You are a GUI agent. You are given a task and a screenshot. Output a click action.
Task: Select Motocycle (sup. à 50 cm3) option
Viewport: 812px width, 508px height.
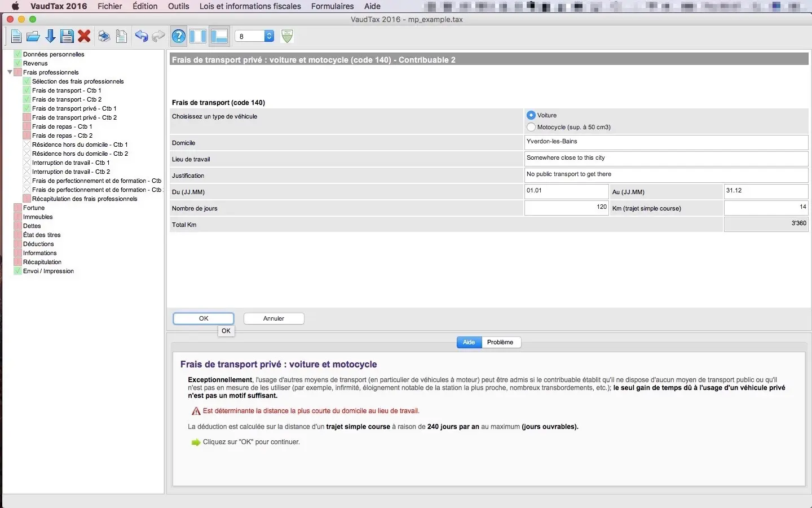pos(531,127)
